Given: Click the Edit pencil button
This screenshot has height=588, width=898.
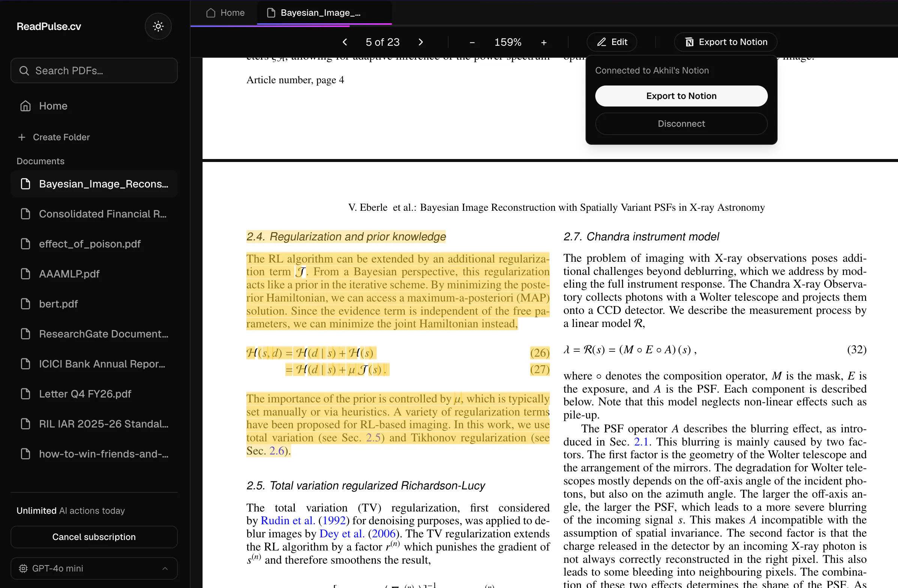Looking at the screenshot, I should 612,42.
